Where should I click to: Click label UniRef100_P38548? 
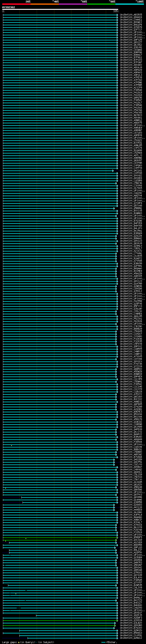pyautogui.click(x=131, y=90)
